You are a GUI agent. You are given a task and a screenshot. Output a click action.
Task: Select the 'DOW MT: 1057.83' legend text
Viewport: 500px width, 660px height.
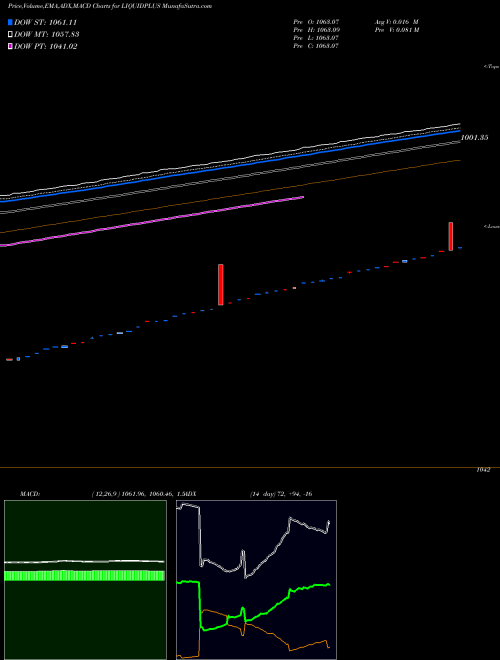[47, 34]
